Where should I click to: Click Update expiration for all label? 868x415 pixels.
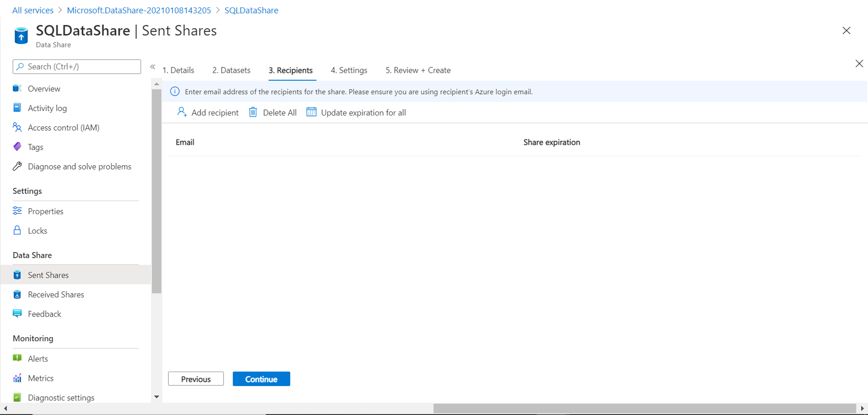[x=364, y=113]
